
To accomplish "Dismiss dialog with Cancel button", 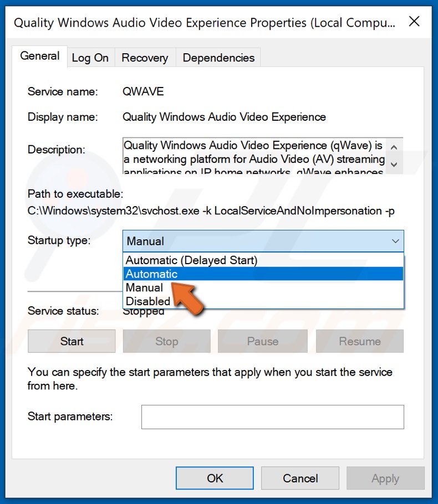I will [x=301, y=479].
